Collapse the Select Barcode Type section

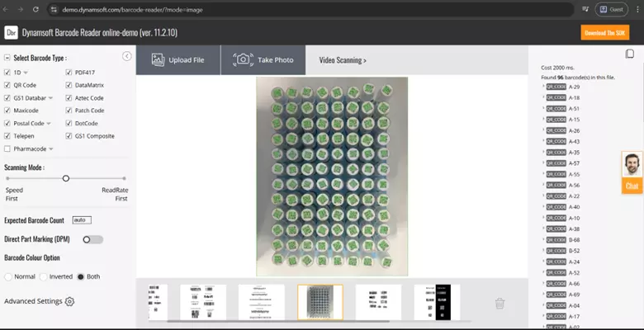7,58
